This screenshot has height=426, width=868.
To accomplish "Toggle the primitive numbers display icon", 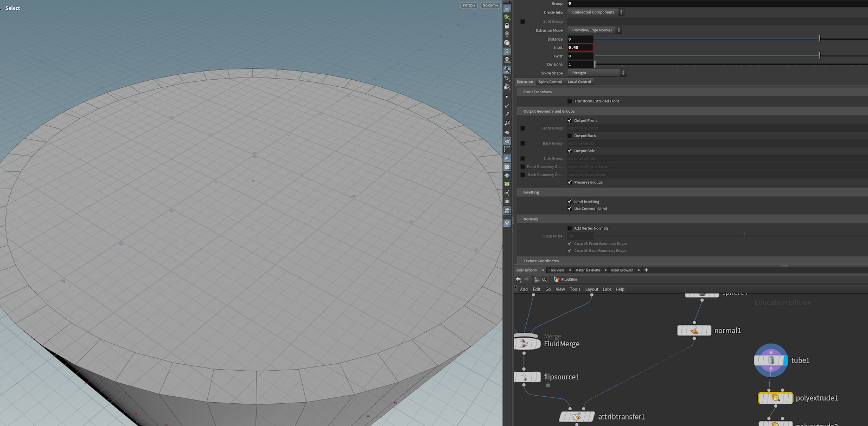I will point(507,141).
